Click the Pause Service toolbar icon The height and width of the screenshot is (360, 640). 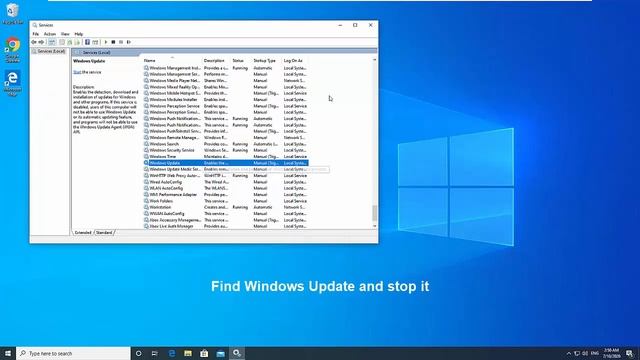coord(121,42)
